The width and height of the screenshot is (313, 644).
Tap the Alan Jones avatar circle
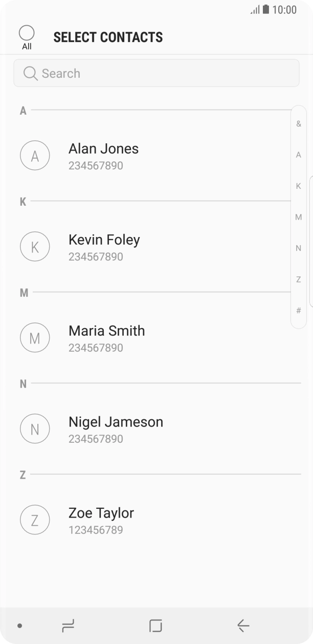(x=35, y=156)
